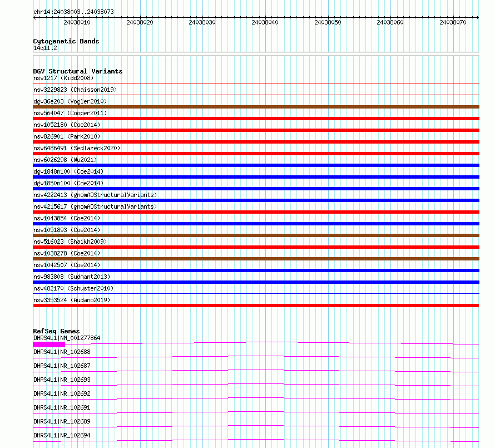Open the DHRS4L1|NR_102692 transcript label
The width and height of the screenshot is (495, 448).
pyautogui.click(x=62, y=393)
